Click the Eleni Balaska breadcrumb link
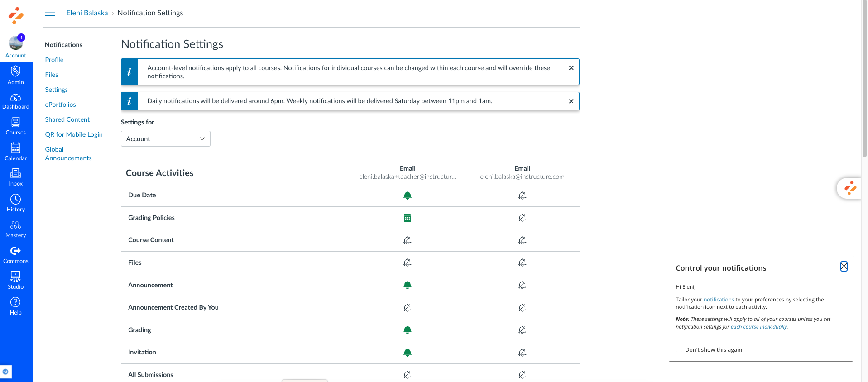The height and width of the screenshot is (382, 868). [x=87, y=13]
